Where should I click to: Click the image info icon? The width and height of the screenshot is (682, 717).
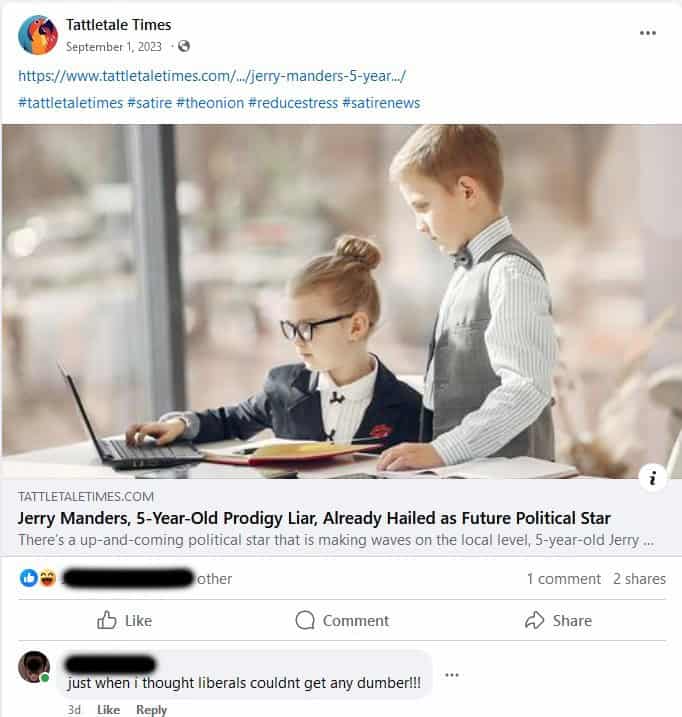tap(652, 477)
